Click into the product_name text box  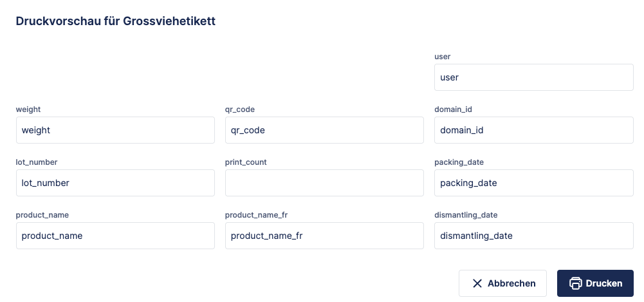(115, 236)
